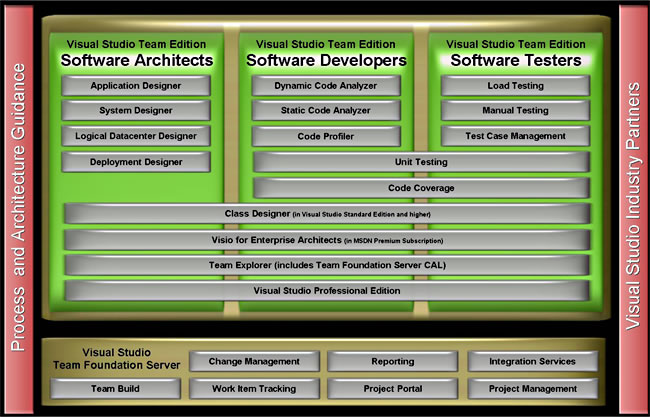
Task: Click the Software Architects heading
Action: coord(137,61)
